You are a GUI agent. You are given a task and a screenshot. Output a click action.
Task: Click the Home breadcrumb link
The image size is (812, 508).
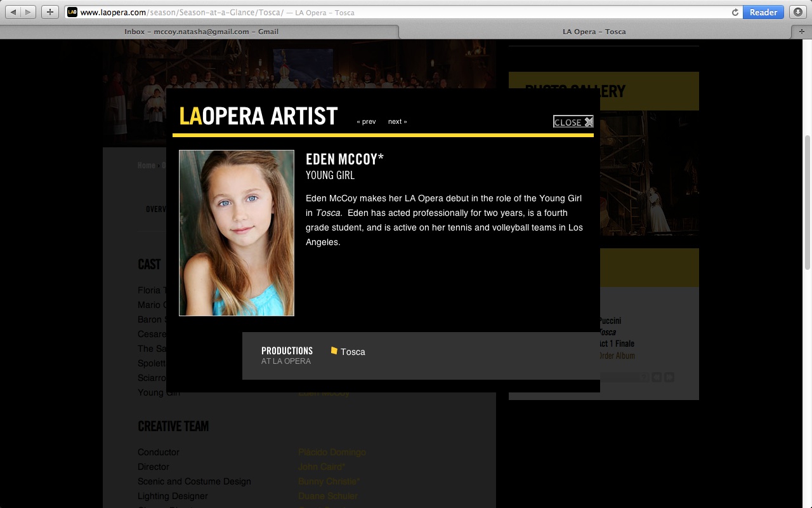147,165
